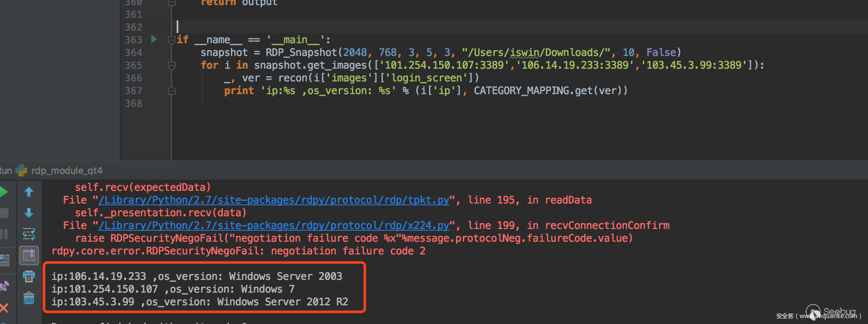Toggle soft-wrap in the console output
Viewport: 868px width, 324px height.
pos(29,234)
